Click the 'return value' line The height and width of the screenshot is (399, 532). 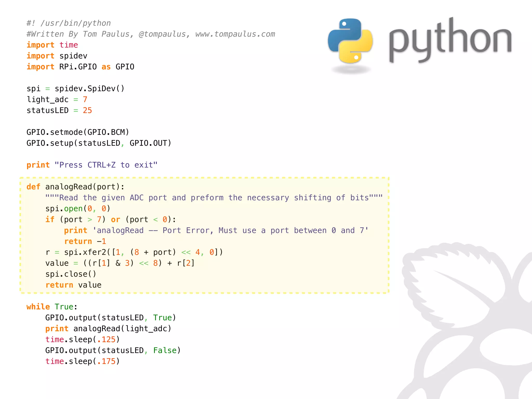pyautogui.click(x=73, y=285)
